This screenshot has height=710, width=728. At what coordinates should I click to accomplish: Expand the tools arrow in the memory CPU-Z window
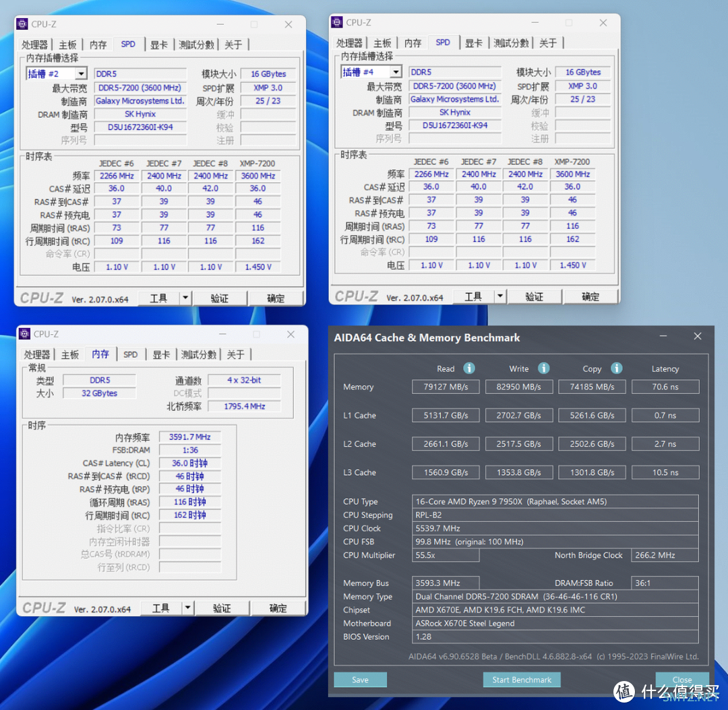pos(187,608)
